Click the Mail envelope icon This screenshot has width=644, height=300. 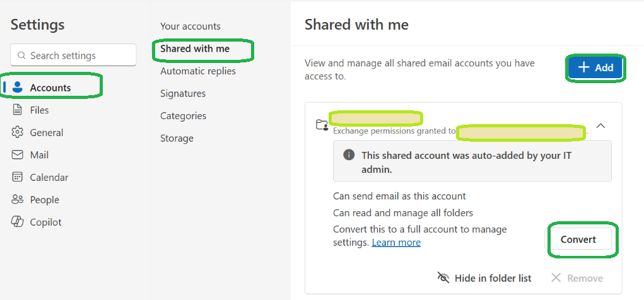coord(17,154)
